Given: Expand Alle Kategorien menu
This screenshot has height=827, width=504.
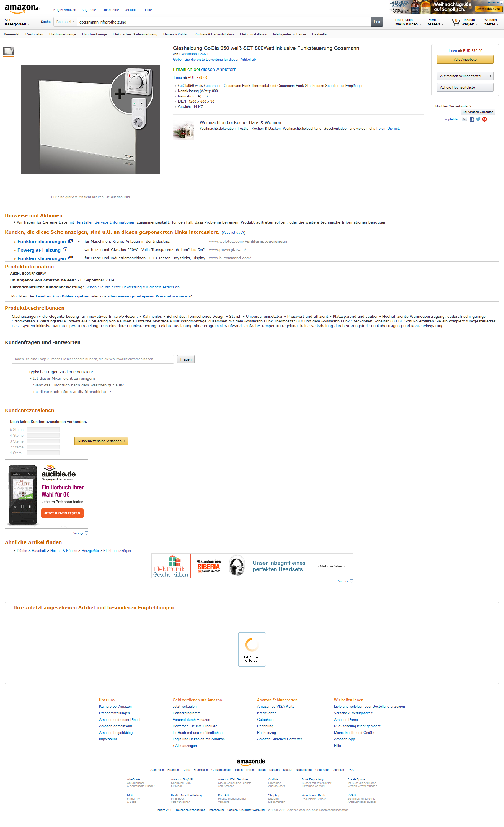Looking at the screenshot, I should pos(17,22).
